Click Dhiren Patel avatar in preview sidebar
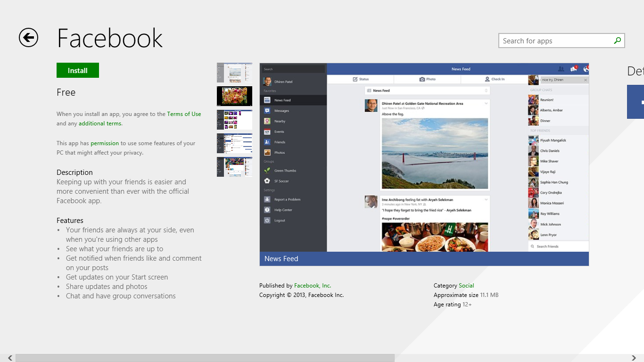644x362 pixels. [x=267, y=81]
